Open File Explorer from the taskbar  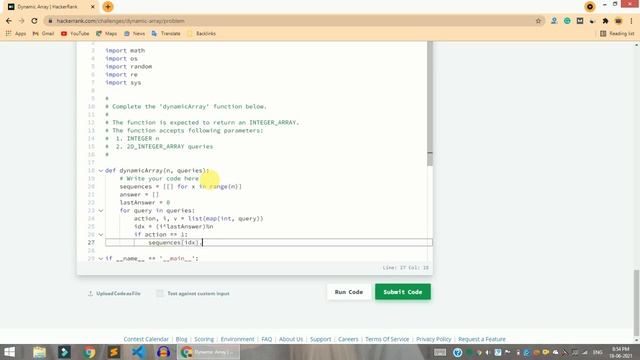tap(39, 352)
